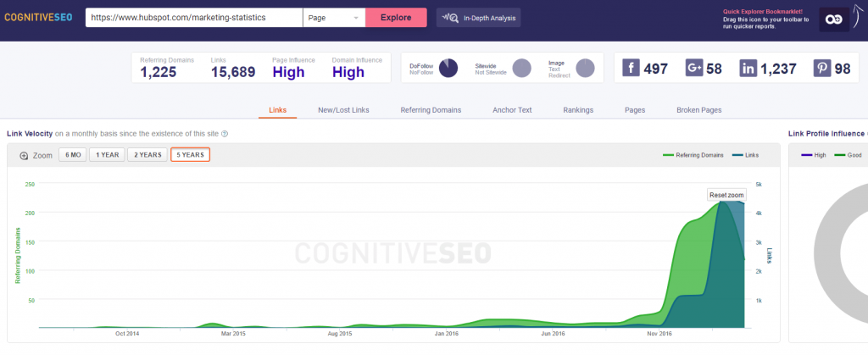The width and height of the screenshot is (868, 355).
Task: Open the Page scope dropdown
Action: point(334,18)
